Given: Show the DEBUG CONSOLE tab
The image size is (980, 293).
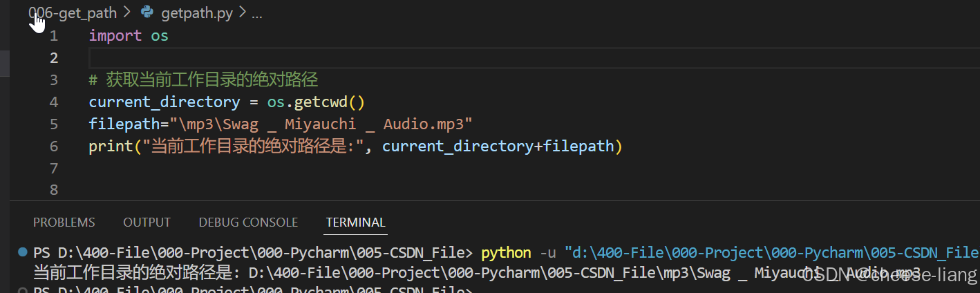Looking at the screenshot, I should pos(248,223).
